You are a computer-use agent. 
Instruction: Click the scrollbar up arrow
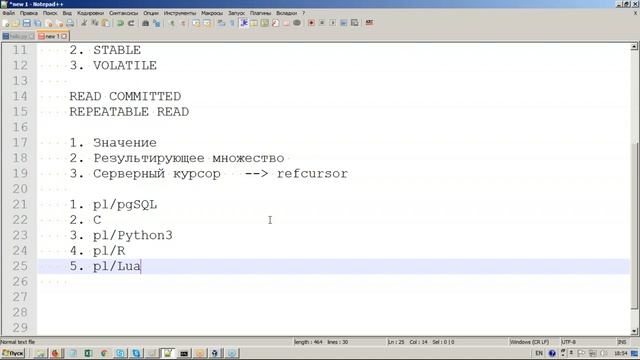tap(634, 47)
